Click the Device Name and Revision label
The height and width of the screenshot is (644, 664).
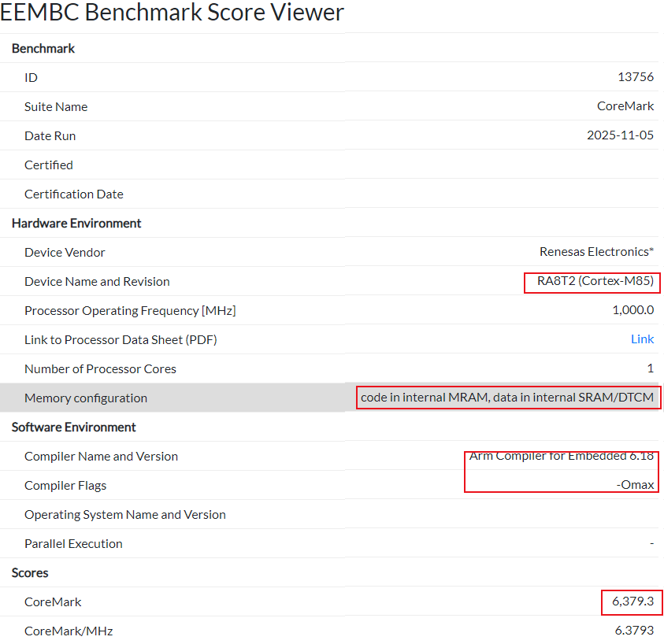[x=97, y=282]
